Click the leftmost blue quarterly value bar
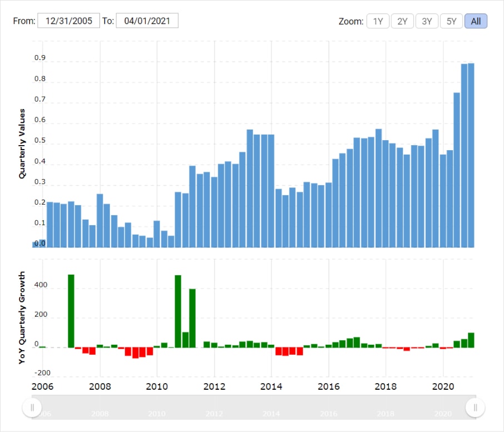Viewport: 504px width, 432px height. click(x=36, y=245)
